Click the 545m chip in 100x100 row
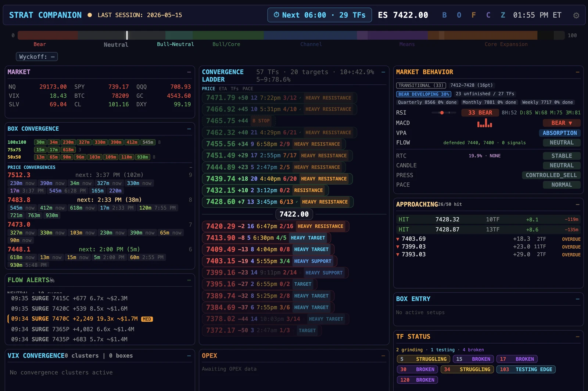The image size is (588, 391). [x=148, y=142]
